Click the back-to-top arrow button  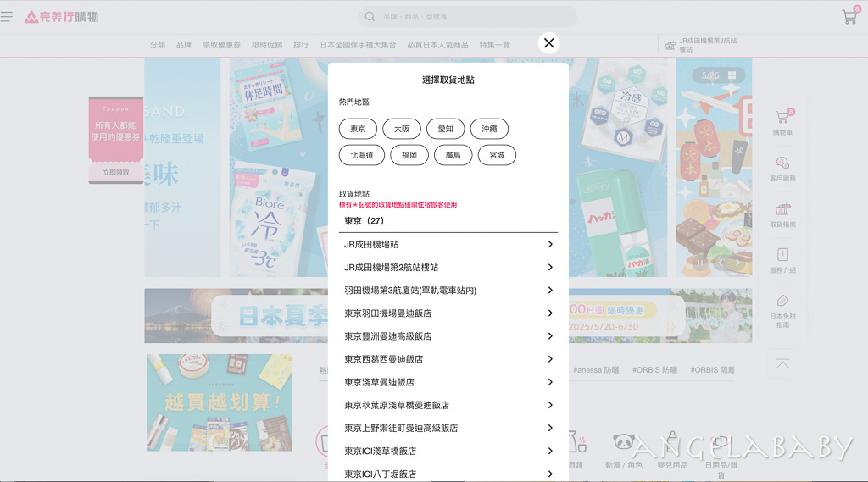pos(782,363)
